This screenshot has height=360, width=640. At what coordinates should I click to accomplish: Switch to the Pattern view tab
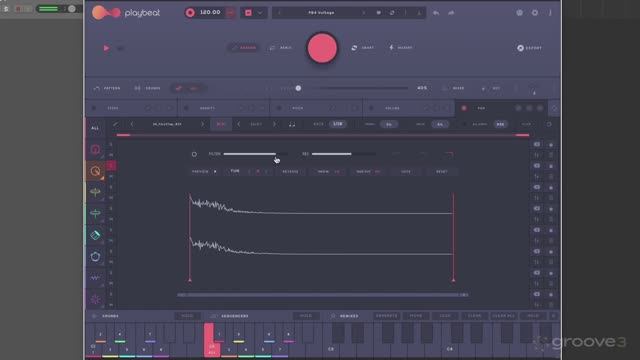(x=107, y=88)
